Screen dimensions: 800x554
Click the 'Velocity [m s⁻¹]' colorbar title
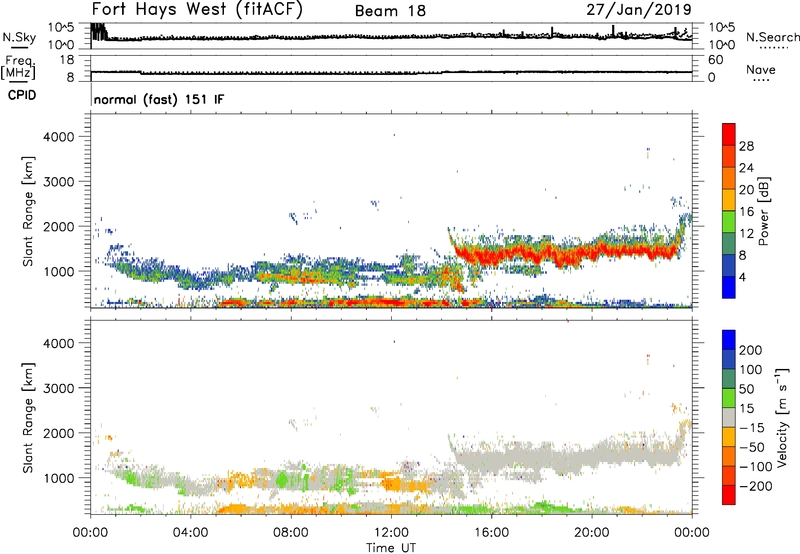783,417
